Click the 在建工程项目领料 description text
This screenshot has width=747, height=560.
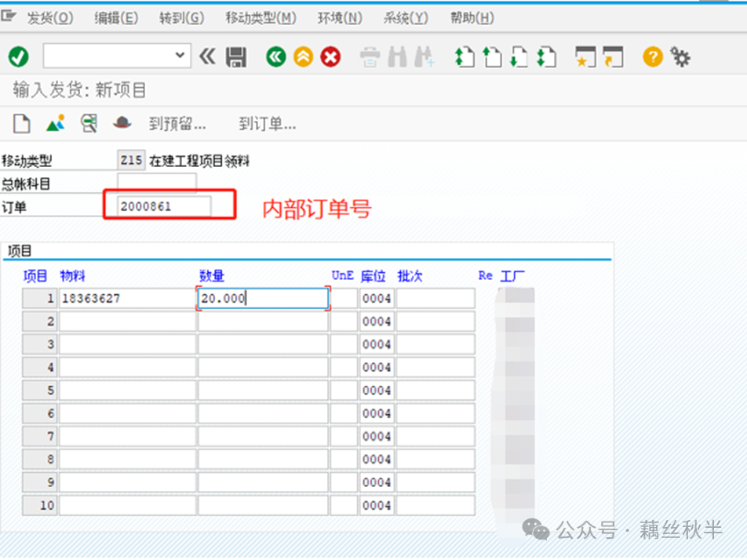(x=199, y=161)
